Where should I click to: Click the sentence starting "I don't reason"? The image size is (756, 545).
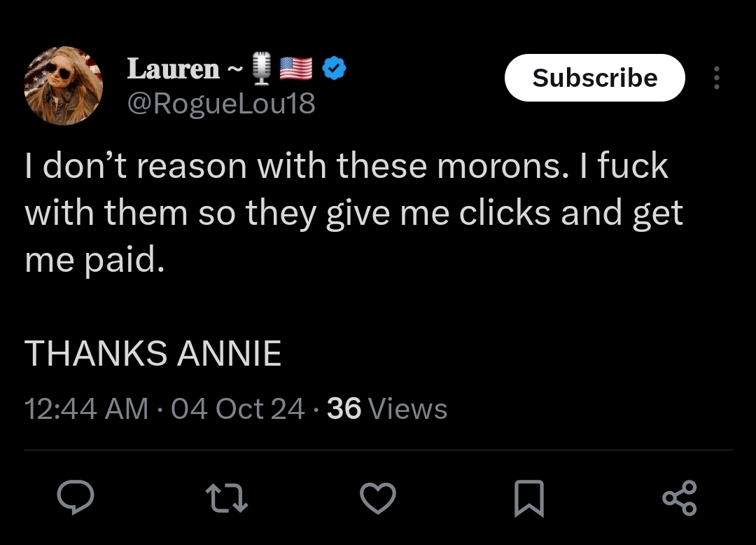(293, 167)
